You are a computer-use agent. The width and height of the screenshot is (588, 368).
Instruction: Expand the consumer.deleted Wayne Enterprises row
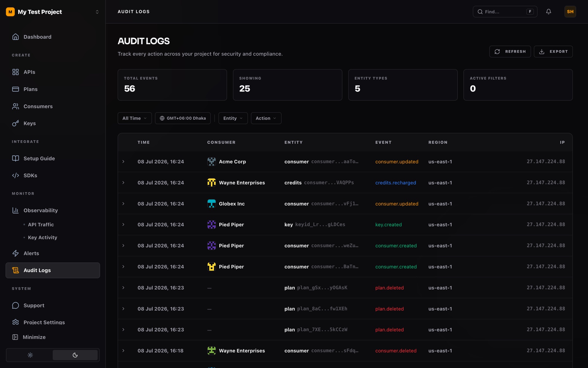click(123, 351)
